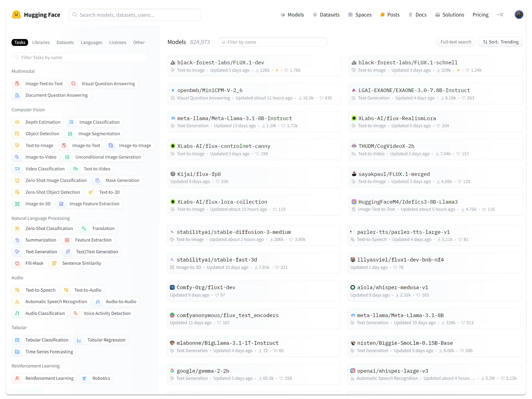Click the Feature Extraction grid icon
532x399 pixels.
[67, 240]
